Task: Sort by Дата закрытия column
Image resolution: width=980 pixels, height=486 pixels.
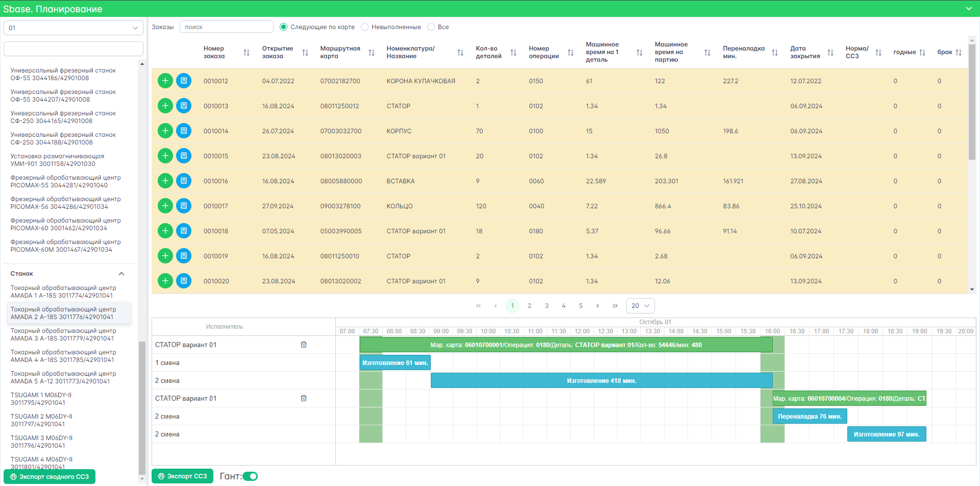Action: 830,53
